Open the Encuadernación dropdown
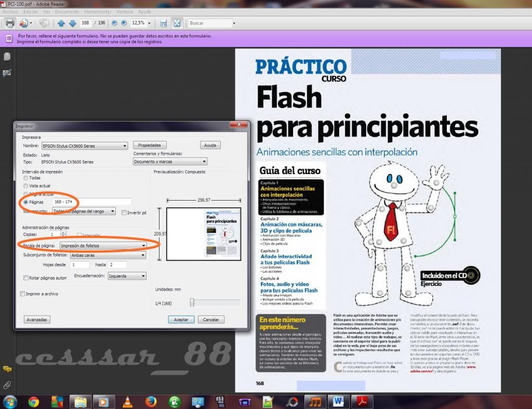532x409 pixels. coord(127,276)
